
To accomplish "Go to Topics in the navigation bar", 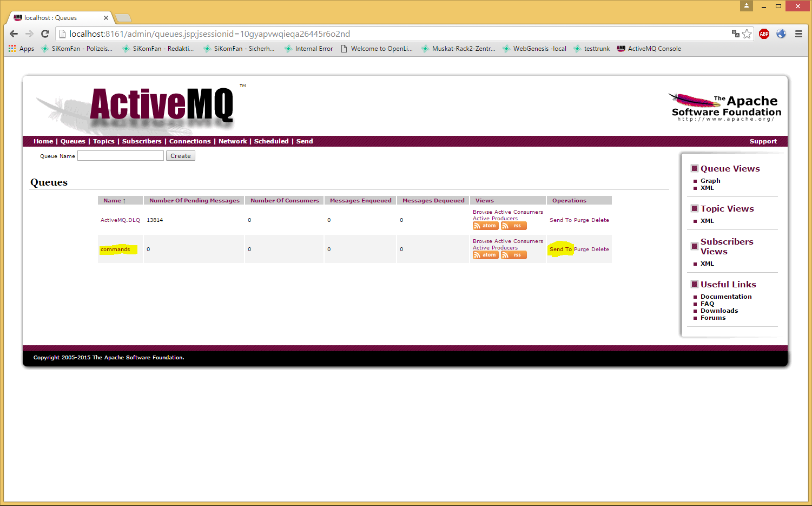I will [103, 141].
